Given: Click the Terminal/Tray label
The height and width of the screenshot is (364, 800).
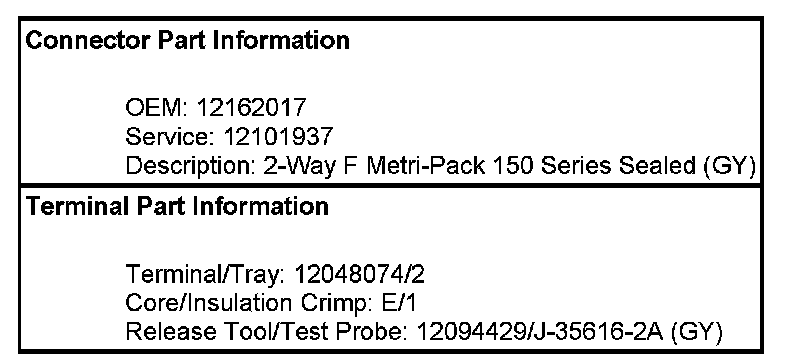Looking at the screenshot, I should pos(206,275).
